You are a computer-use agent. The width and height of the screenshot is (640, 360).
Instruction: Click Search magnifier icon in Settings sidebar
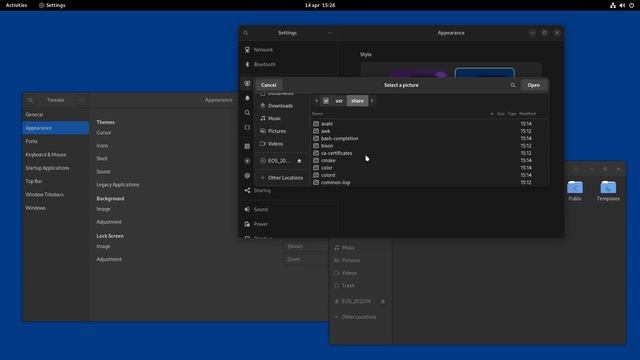(x=247, y=113)
